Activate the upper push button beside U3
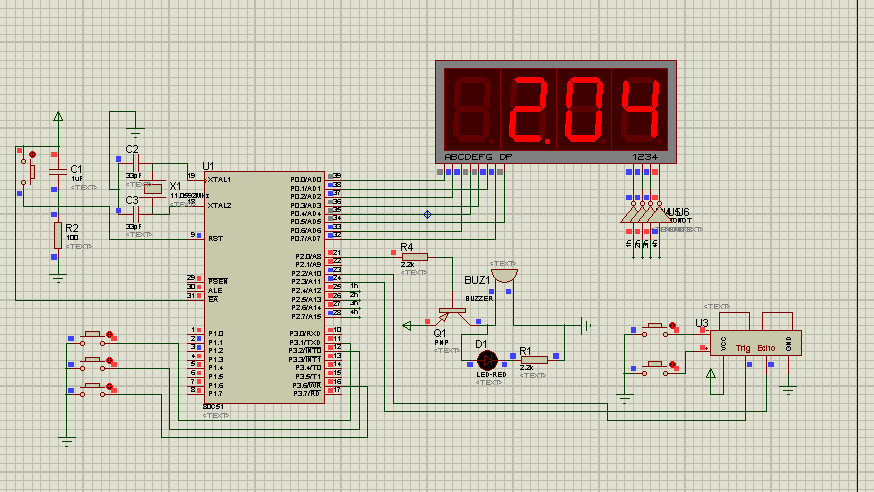 (655, 328)
